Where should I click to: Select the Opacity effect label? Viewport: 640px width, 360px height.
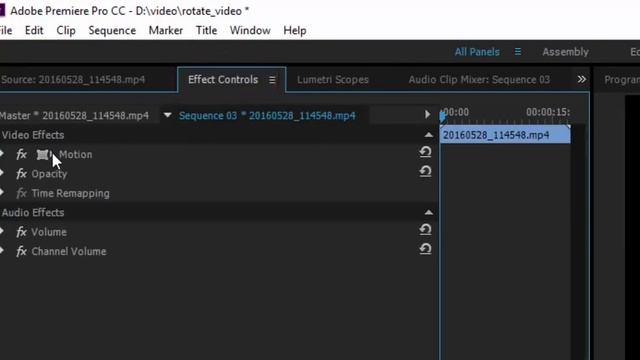click(x=49, y=174)
